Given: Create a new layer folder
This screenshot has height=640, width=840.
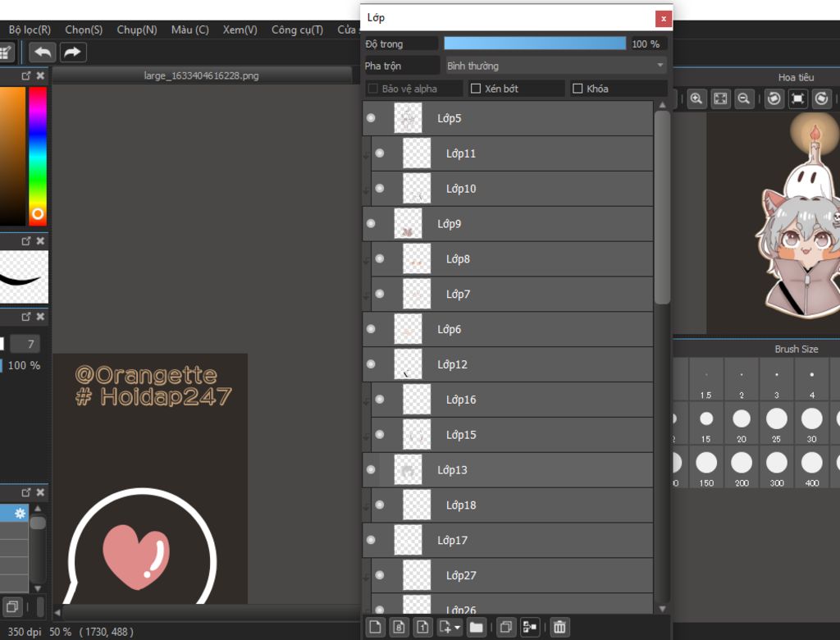Looking at the screenshot, I should (476, 627).
